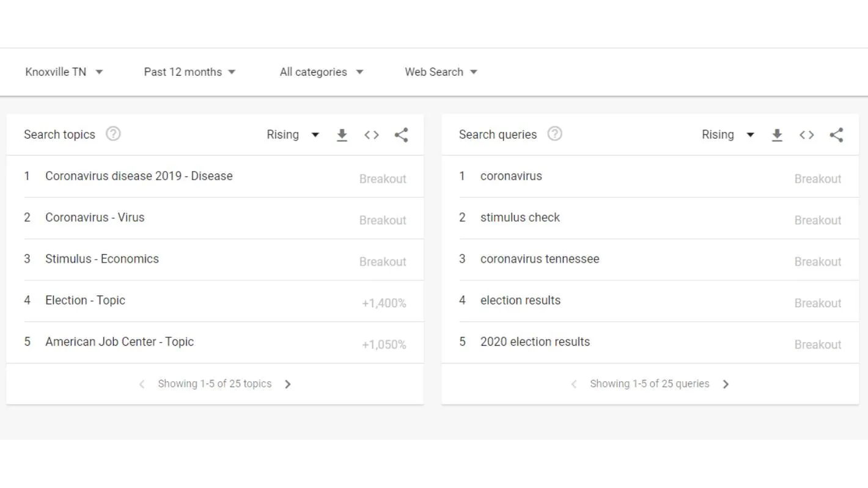The width and height of the screenshot is (868, 488).
Task: Download the Search queries data
Action: click(x=777, y=135)
